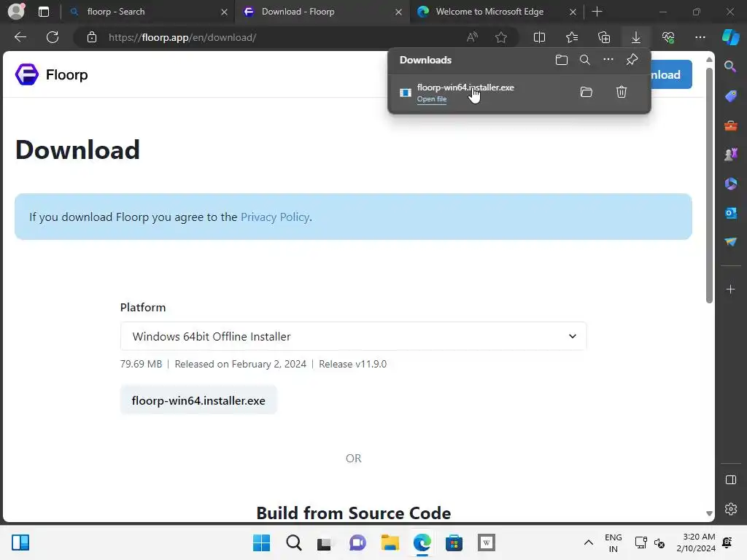This screenshot has width=747, height=560.
Task: Click the page vertical scrollbar
Action: click(x=709, y=185)
